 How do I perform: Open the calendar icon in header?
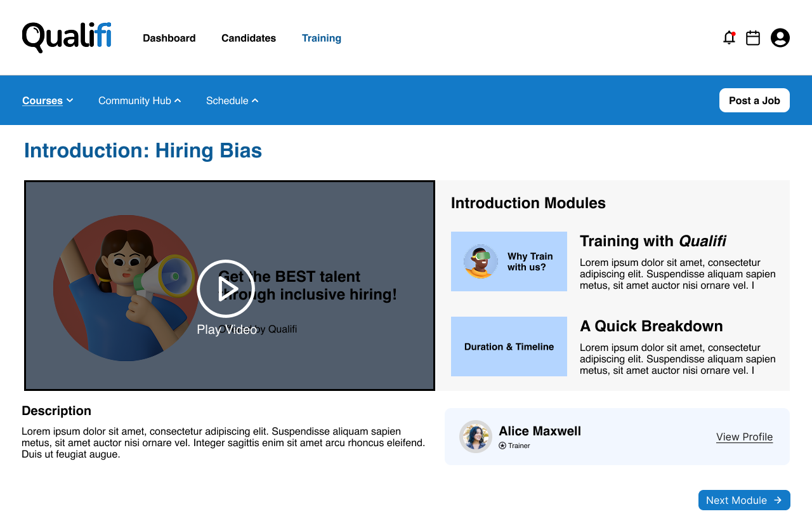753,38
